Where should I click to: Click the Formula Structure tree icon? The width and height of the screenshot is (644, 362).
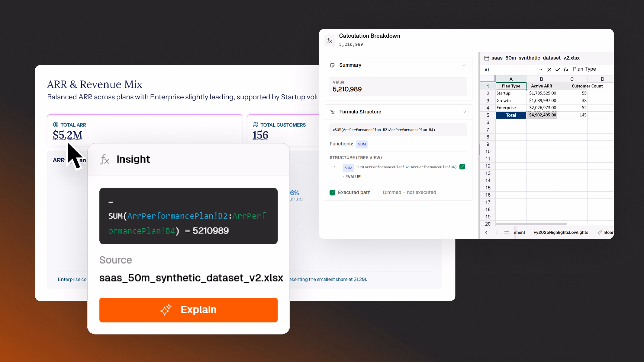332,112
